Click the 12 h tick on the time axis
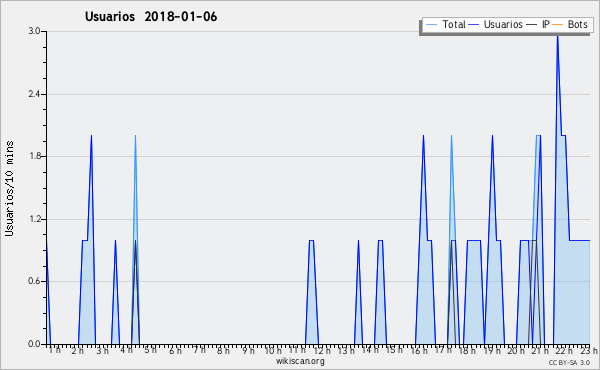This screenshot has width=600, height=370. point(323,350)
